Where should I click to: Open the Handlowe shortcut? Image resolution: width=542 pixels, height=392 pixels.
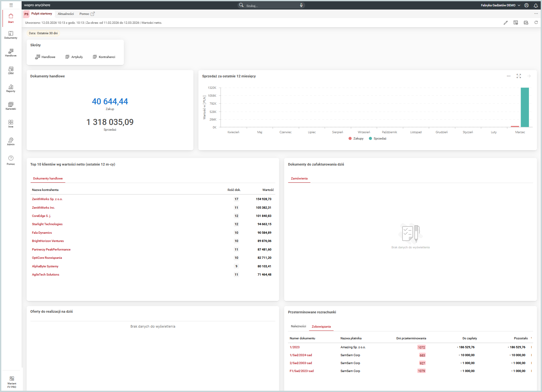pyautogui.click(x=45, y=57)
